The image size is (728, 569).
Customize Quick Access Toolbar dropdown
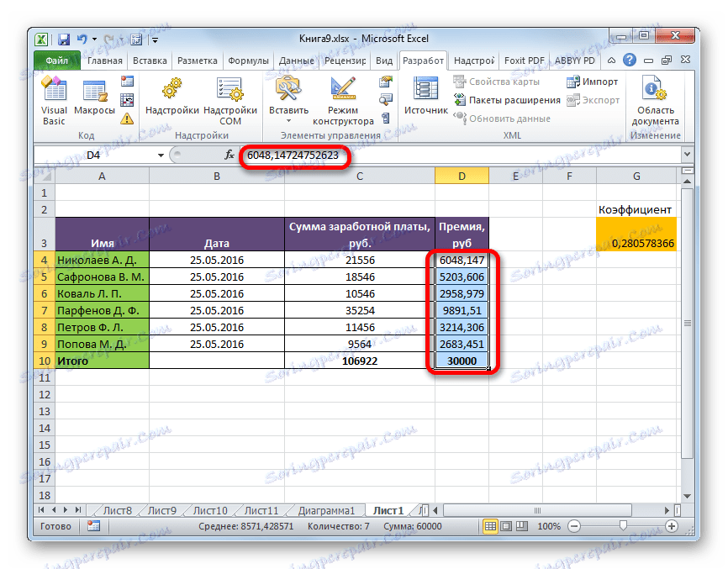[x=155, y=40]
